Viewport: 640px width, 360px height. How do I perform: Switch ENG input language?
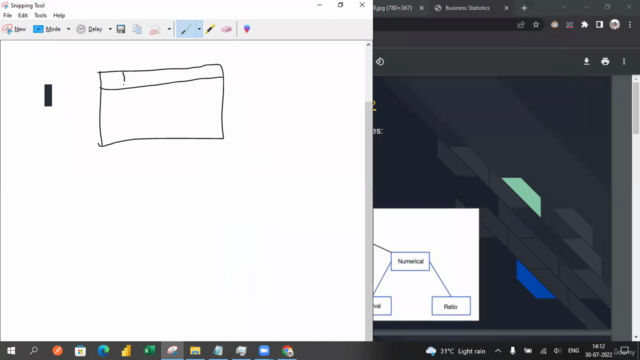(x=573, y=351)
